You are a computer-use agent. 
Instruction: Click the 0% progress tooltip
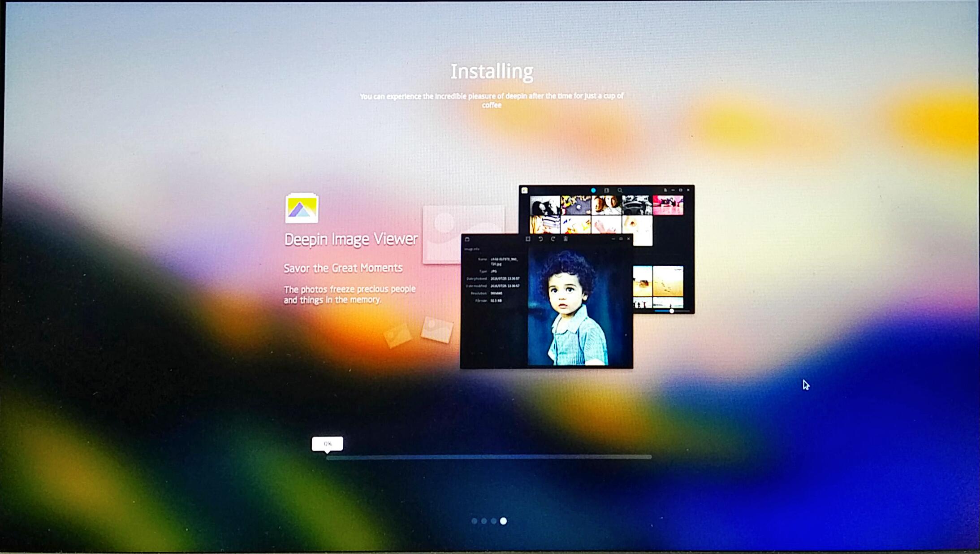click(328, 444)
